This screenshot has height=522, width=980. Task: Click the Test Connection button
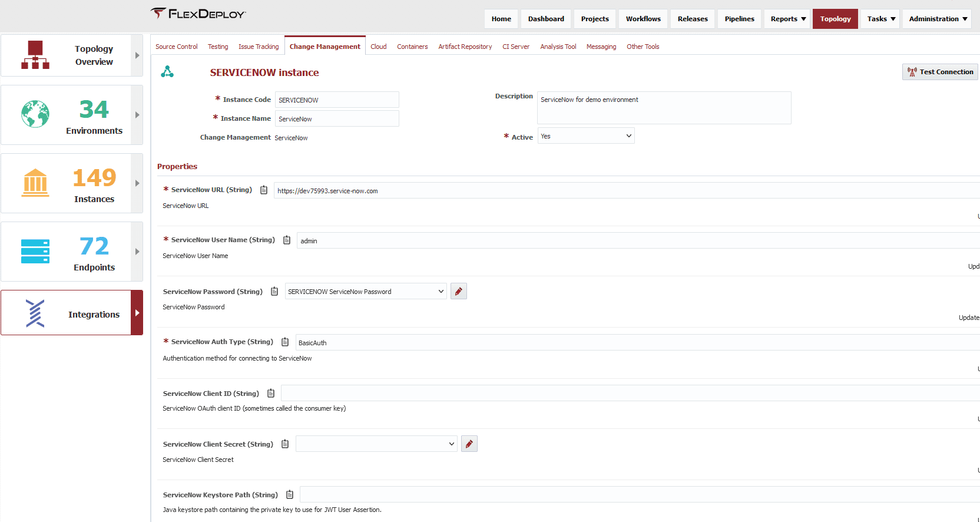click(x=940, y=72)
